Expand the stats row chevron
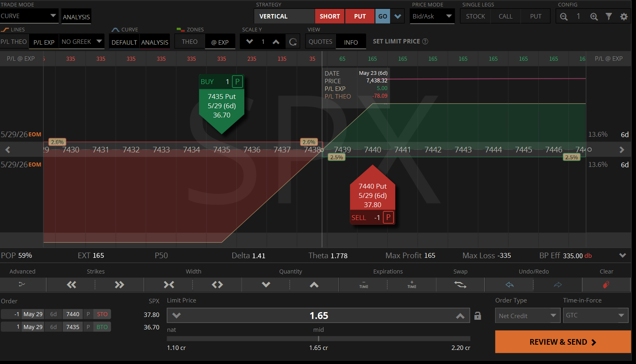Viewport: 636px width, 364px height. (x=623, y=255)
